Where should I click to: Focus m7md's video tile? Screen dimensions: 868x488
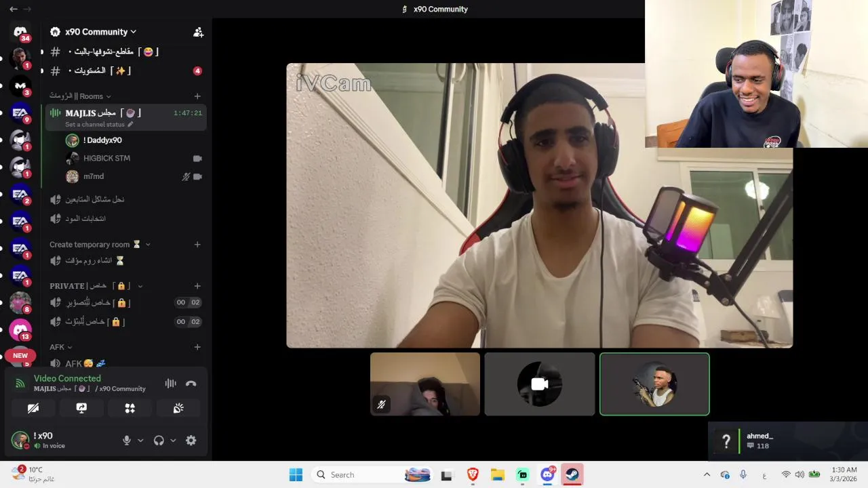point(425,384)
